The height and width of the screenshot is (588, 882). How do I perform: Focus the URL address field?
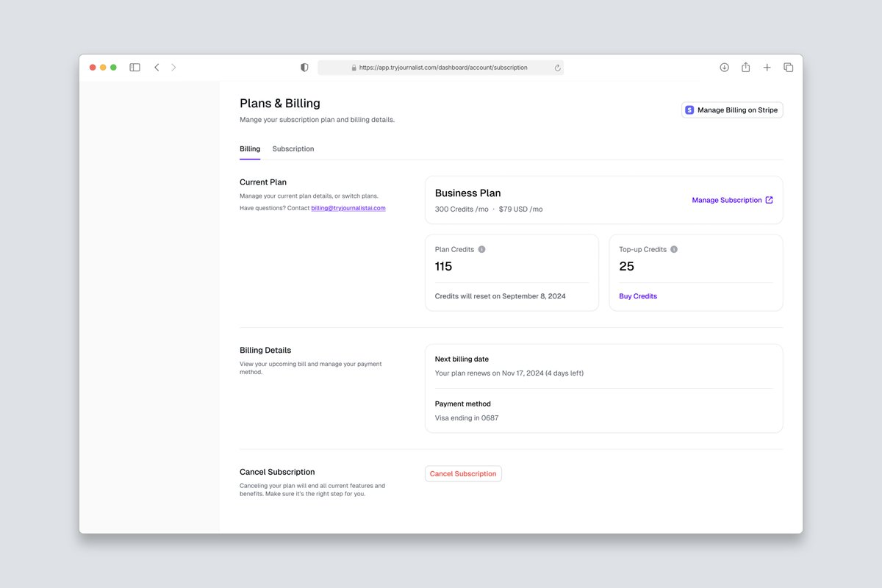tap(440, 68)
